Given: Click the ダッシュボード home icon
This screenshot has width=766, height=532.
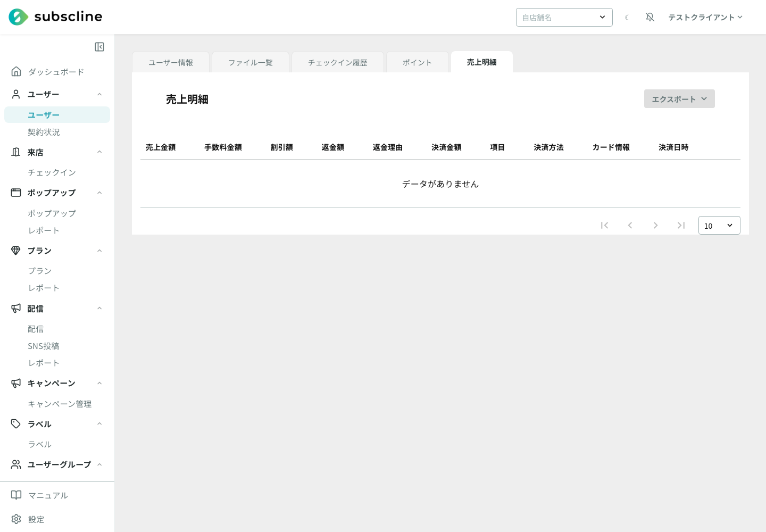Looking at the screenshot, I should [x=16, y=71].
